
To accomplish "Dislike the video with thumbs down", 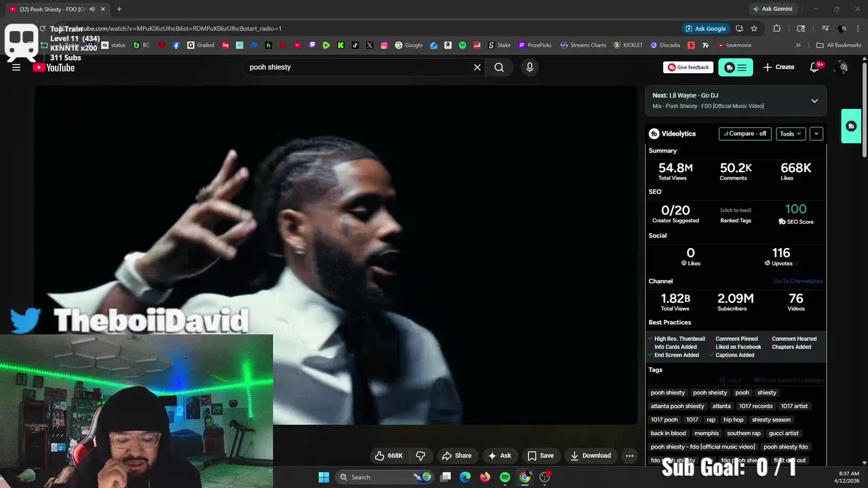I will click(420, 455).
